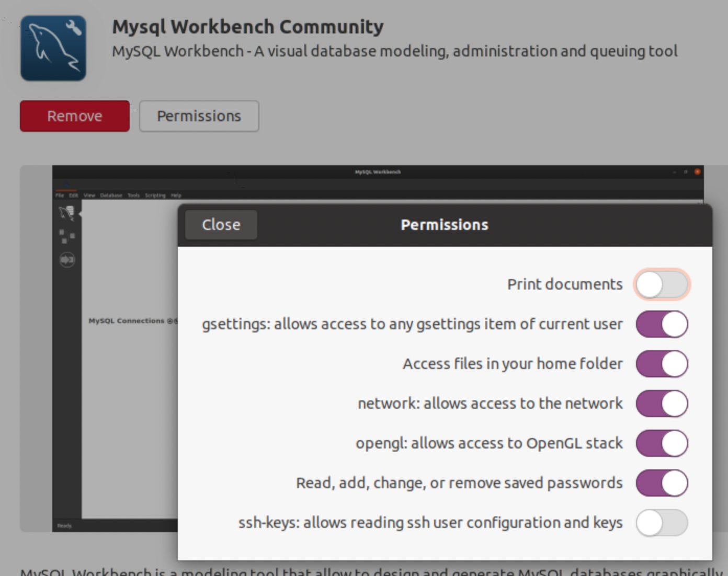728x576 pixels.
Task: Click the Permissions dialog title
Action: pos(445,225)
